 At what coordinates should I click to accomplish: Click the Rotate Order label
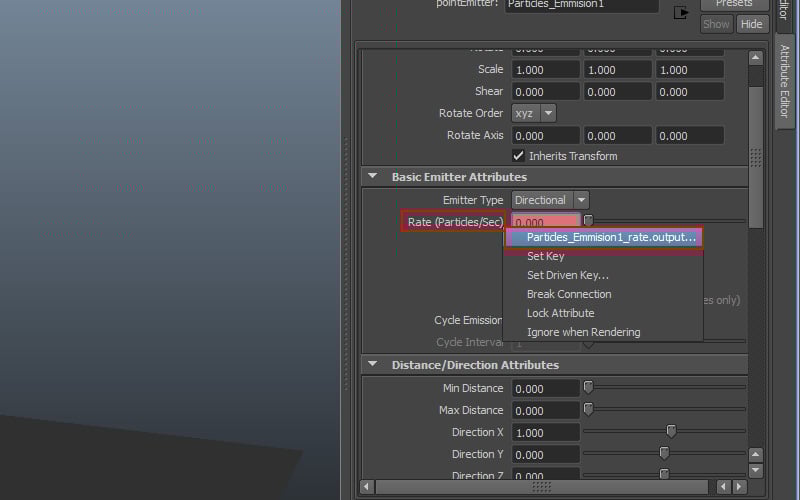tap(471, 113)
